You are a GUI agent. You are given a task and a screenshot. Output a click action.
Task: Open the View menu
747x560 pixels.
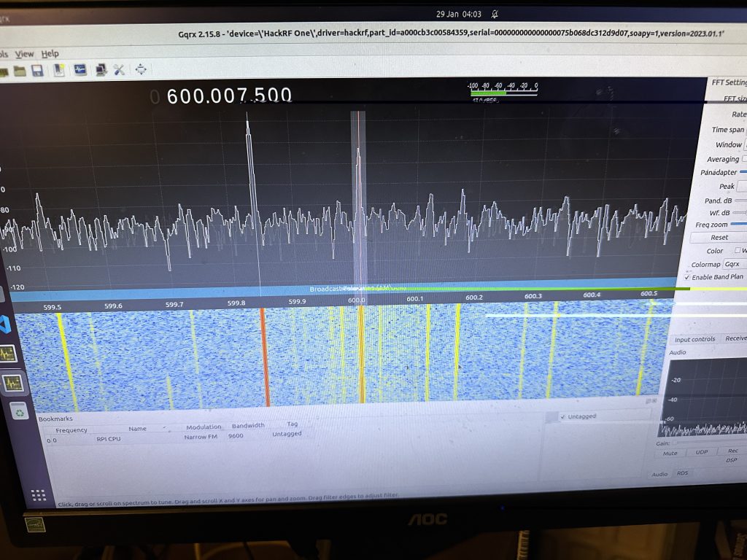click(24, 54)
